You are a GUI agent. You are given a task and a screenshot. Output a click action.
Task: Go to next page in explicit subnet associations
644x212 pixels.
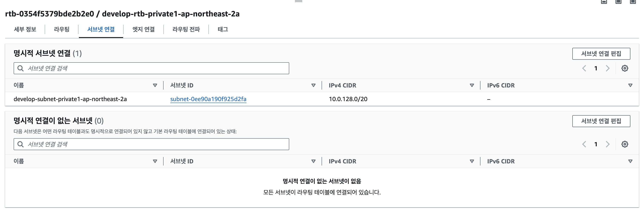coord(607,68)
